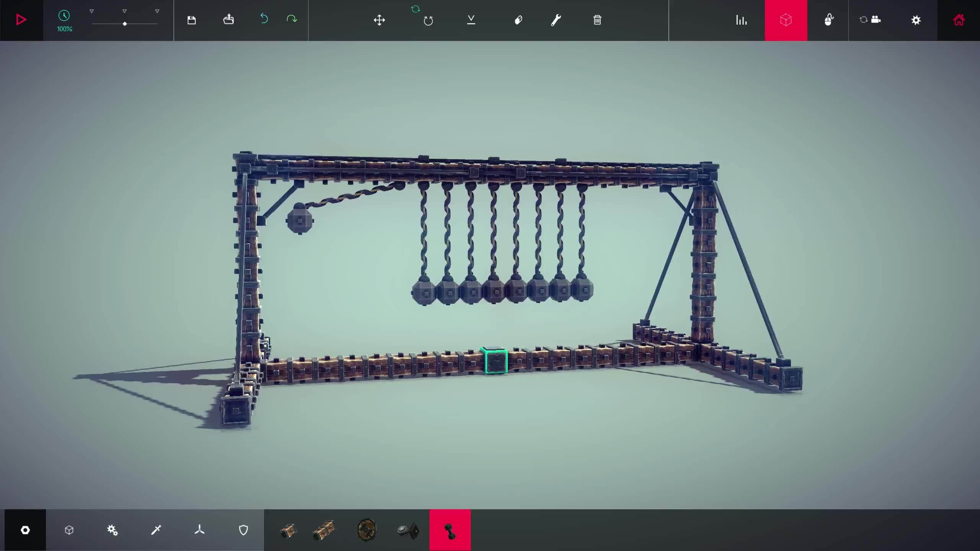Screen dimensions: 980x551
Task: Select the Rotate tool
Action: pyautogui.click(x=428, y=20)
